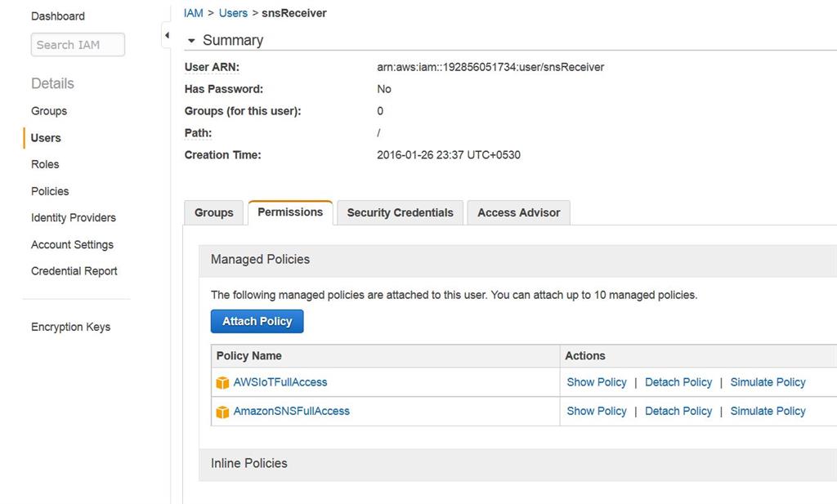This screenshot has width=837, height=504.
Task: Click the AmazonSNSFullAccess policy box icon
Action: [222, 413]
